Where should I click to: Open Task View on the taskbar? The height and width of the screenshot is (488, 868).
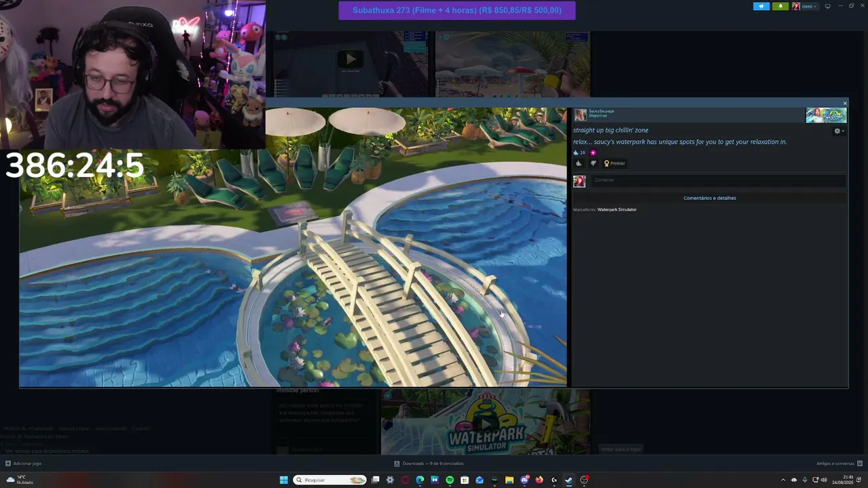[x=375, y=480]
